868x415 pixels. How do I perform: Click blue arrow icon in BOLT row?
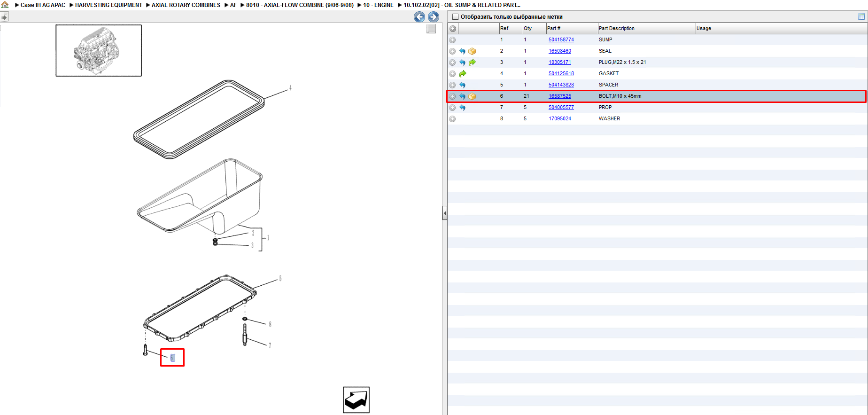(462, 96)
